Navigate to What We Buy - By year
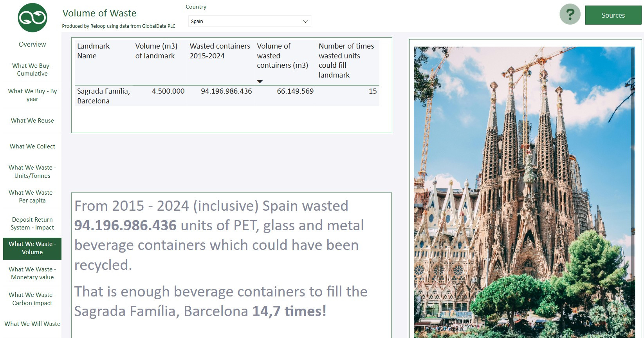The image size is (644, 338). [32, 95]
